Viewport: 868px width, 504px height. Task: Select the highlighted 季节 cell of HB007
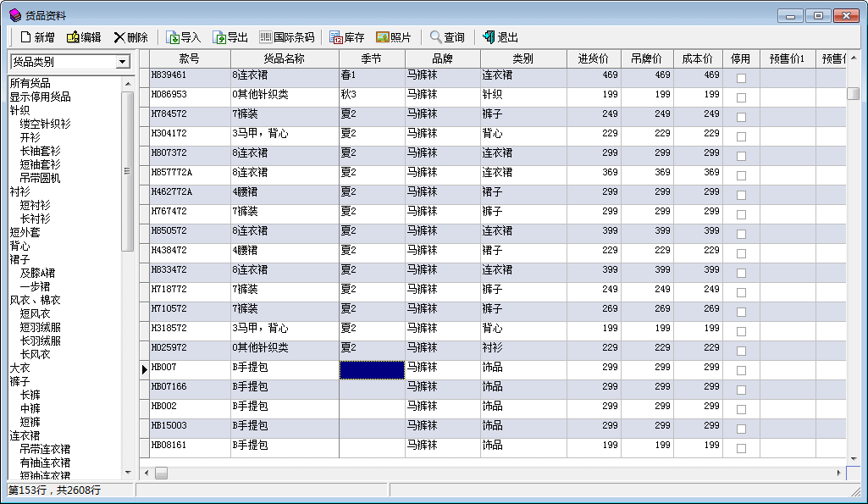click(x=372, y=370)
